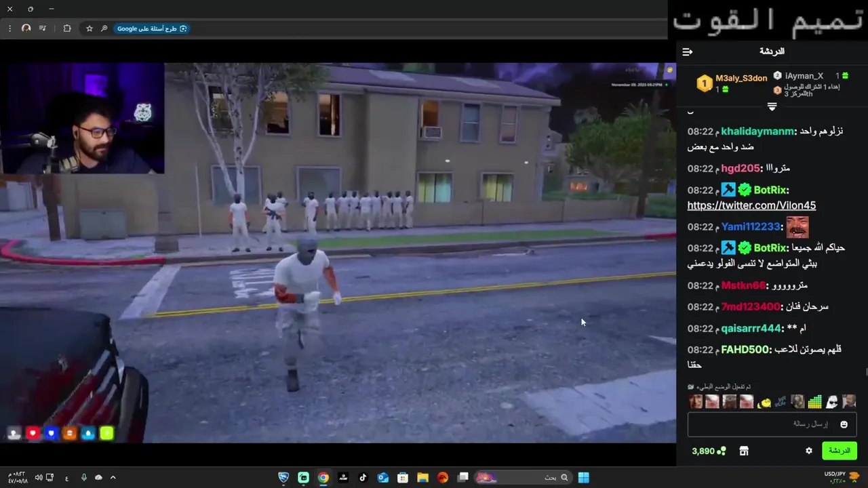Switch to Google Chrome on taskbar

(x=323, y=477)
